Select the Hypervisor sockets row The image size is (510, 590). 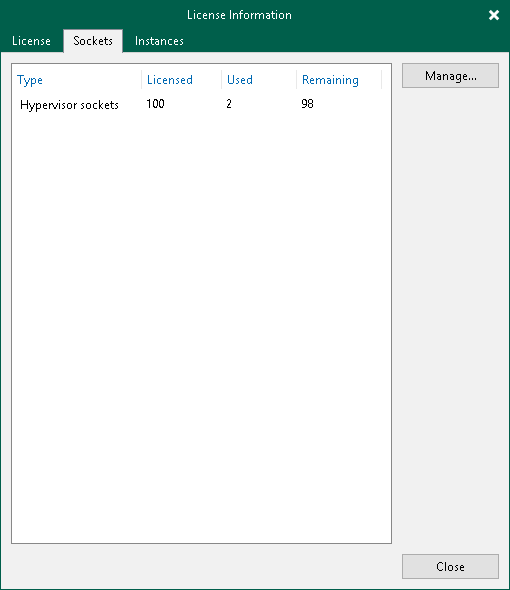pos(201,104)
